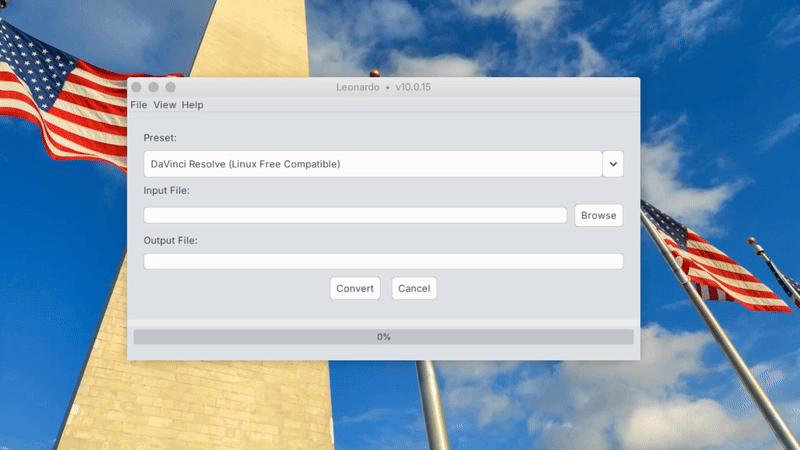
Task: Close the Leonardo window
Action: click(x=136, y=87)
